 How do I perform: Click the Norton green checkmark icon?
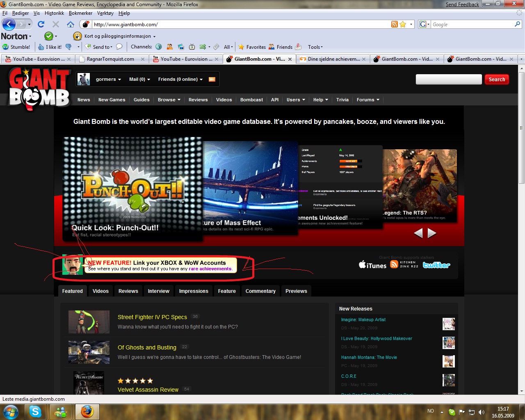click(x=48, y=36)
